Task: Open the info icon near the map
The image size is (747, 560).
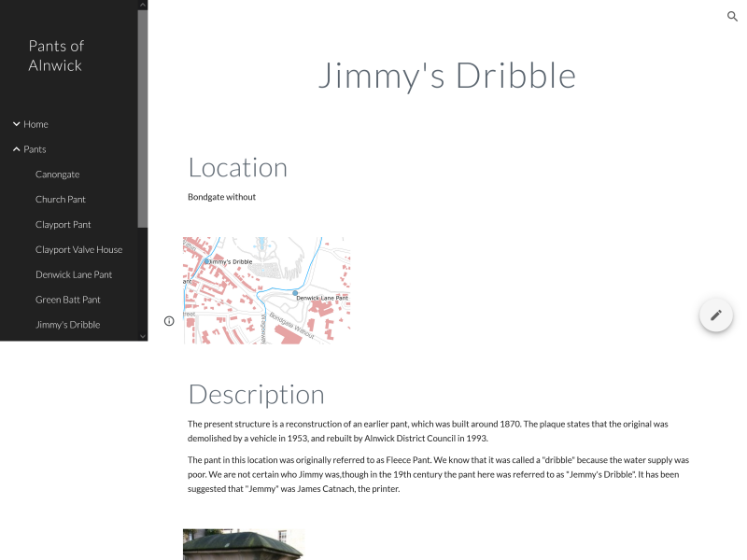Action: [x=169, y=321]
